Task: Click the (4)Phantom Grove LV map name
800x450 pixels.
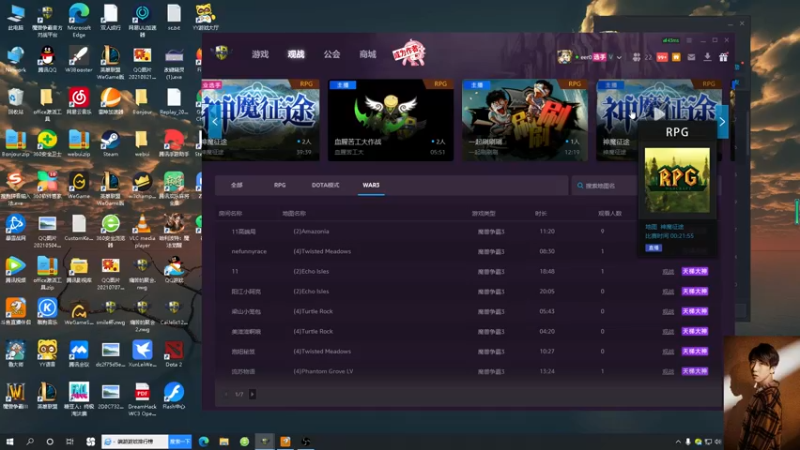Action: pos(323,371)
